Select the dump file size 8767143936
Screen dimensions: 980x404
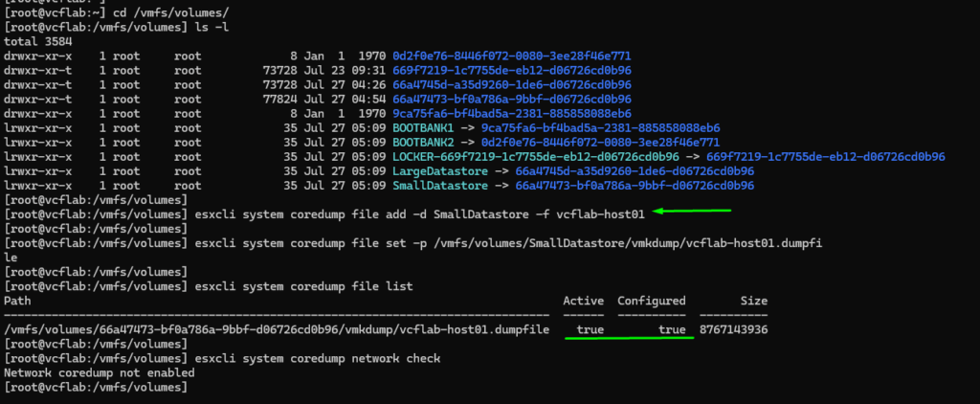point(733,329)
